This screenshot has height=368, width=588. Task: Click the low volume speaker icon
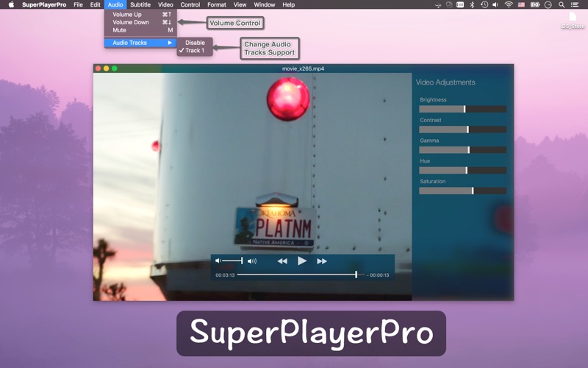coord(218,261)
